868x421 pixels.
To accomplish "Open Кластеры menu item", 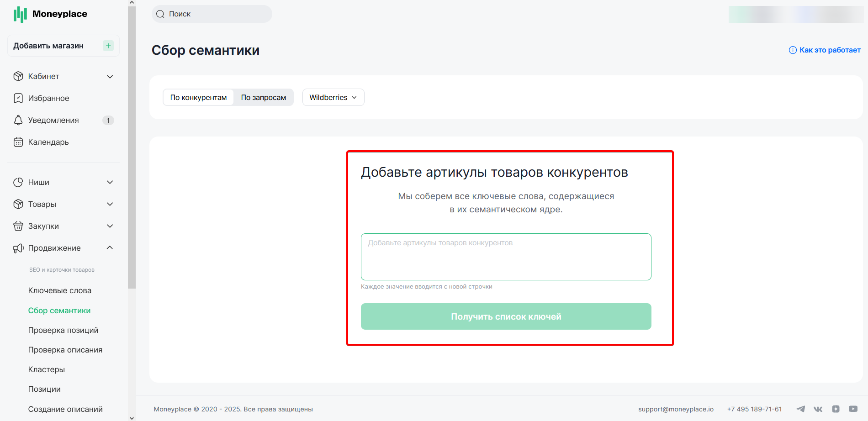I will (x=47, y=369).
